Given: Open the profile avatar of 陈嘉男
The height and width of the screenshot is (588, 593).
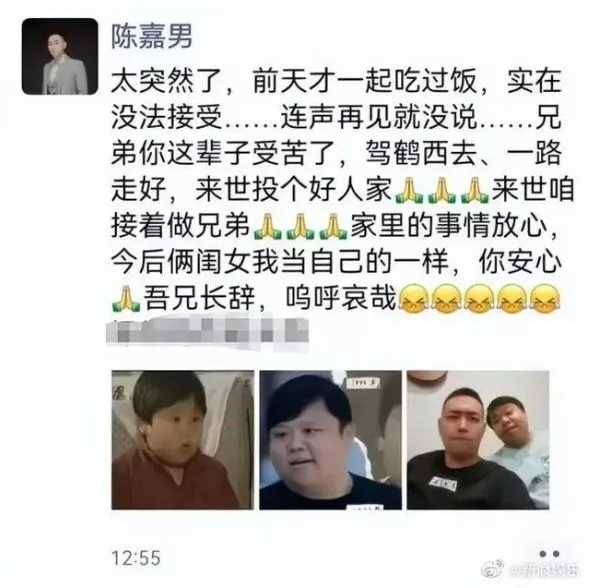Looking at the screenshot, I should tap(60, 56).
